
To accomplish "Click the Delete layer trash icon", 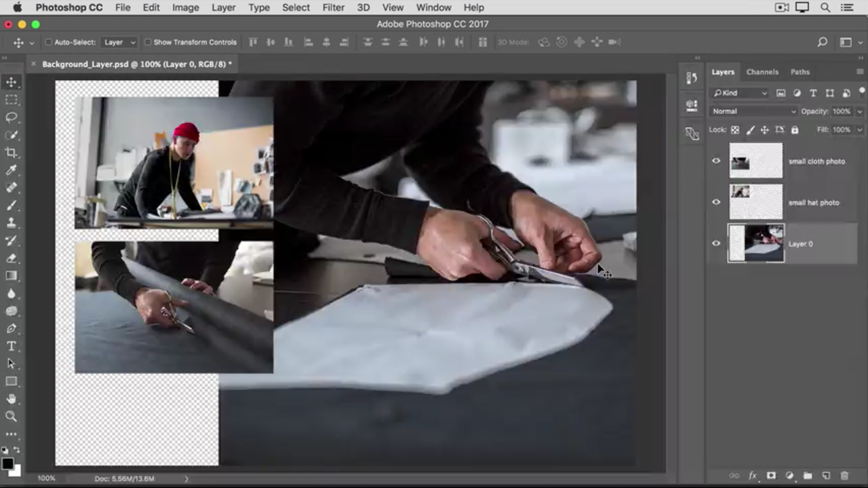I will coord(844,476).
